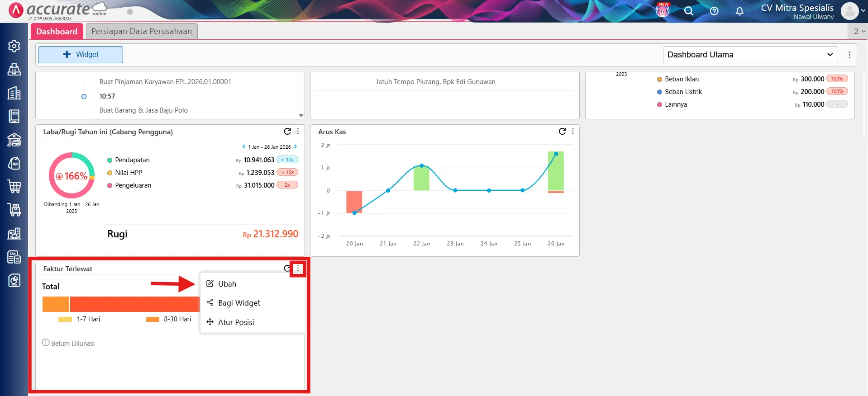The height and width of the screenshot is (396, 868).
Task: Refresh the Arus Kas widget
Action: click(562, 131)
